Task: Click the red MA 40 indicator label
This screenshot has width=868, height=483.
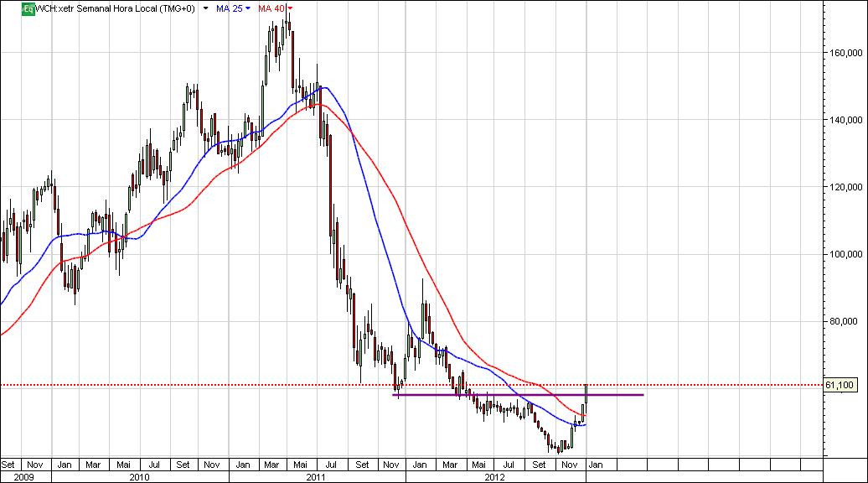Action: click(271, 9)
